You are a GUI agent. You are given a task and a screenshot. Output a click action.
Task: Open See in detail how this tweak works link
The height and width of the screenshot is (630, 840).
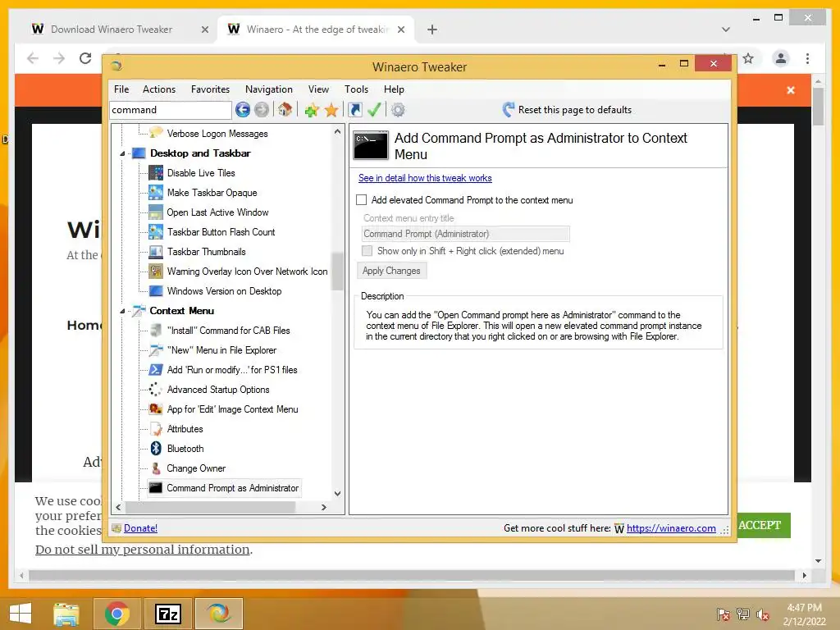pos(425,178)
